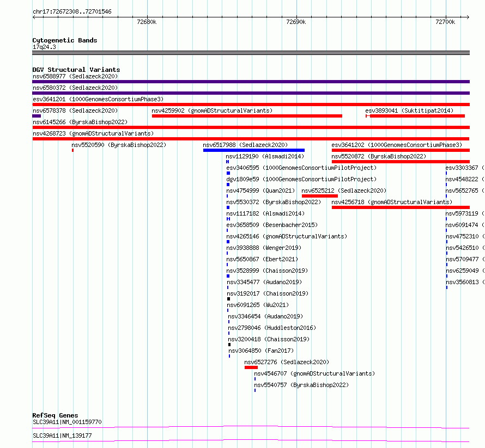485x448 pixels.
Task: Click the nsv4265146 (gnomADStructuralVariants) label
Action: click(x=287, y=236)
